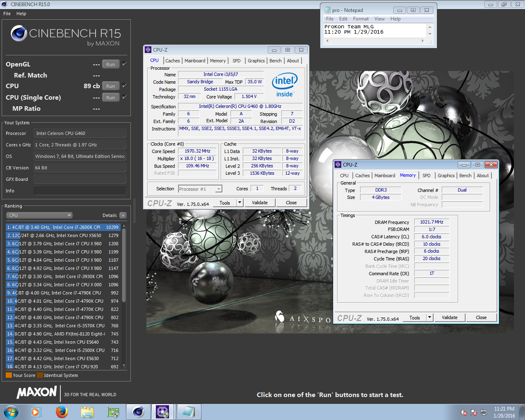The width and height of the screenshot is (525, 420).
Task: Open Memory tab in CPU window
Action: point(218,61)
